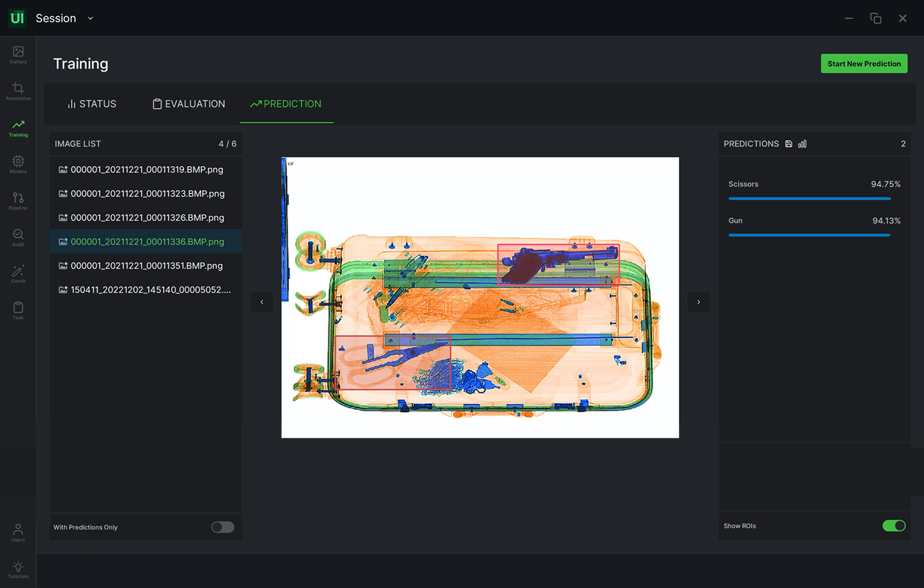
Task: Open the Audit sidebar section
Action: coord(18,238)
